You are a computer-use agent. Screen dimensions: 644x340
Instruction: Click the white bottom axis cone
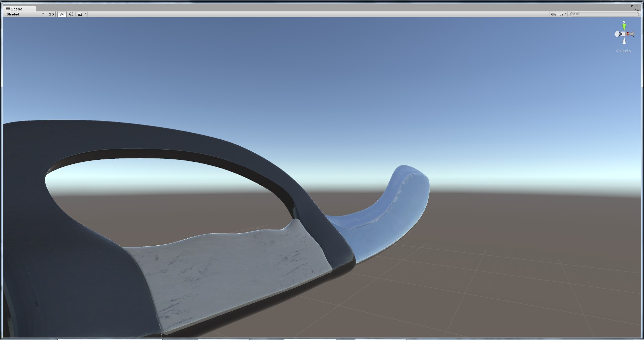coord(624,41)
